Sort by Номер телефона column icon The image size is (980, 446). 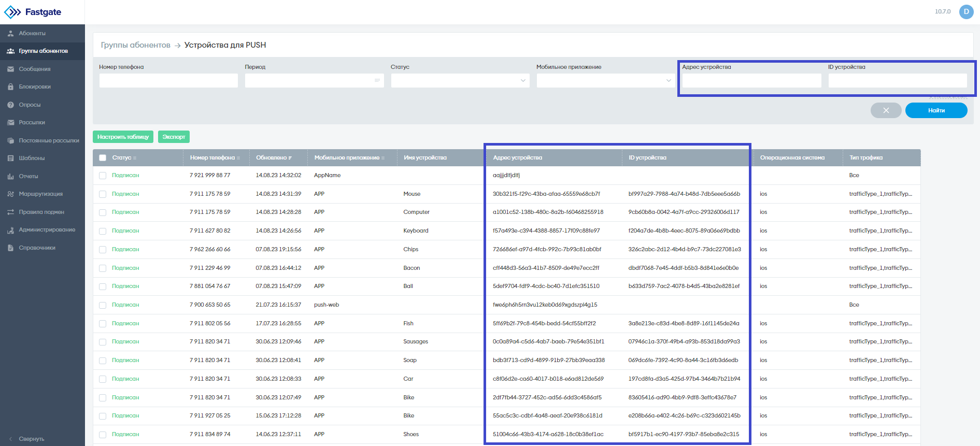click(x=238, y=158)
